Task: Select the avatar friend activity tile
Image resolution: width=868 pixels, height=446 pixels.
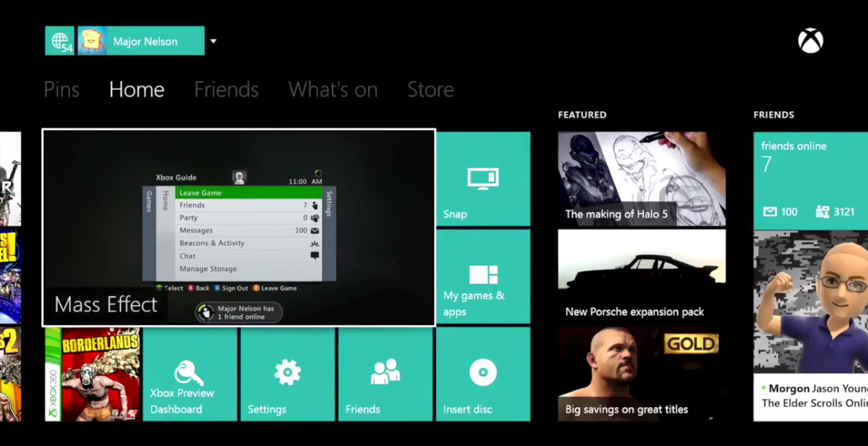Action: click(x=810, y=301)
